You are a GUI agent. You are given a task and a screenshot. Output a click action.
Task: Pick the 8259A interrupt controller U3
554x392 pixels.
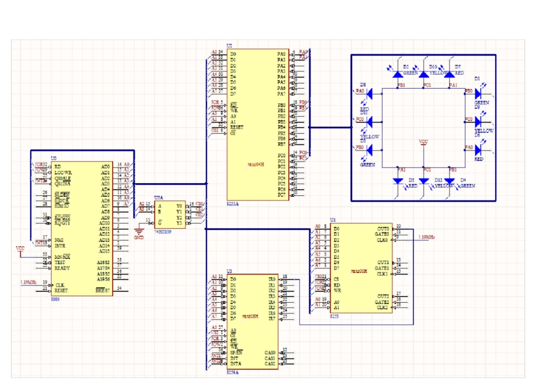tap(253, 321)
